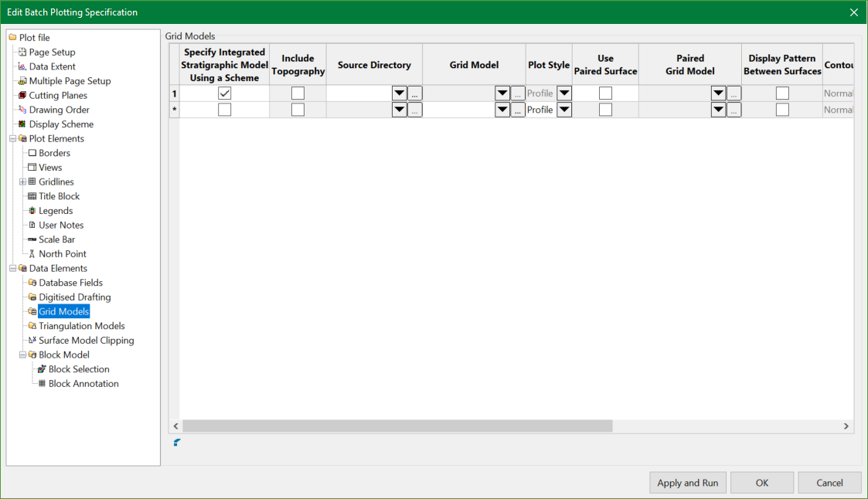Open Triangulation Models in the tree
Viewport: 868px width, 499px height.
[82, 326]
